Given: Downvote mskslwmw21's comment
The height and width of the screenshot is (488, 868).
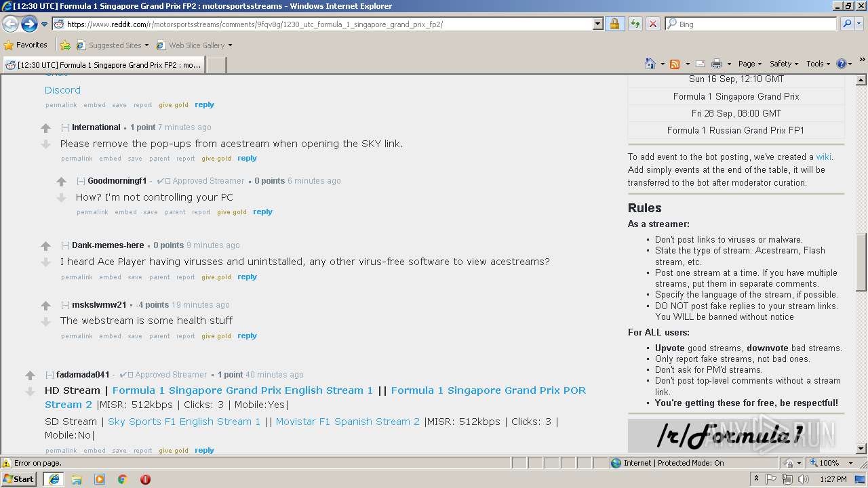Looking at the screenshot, I should coord(45,321).
